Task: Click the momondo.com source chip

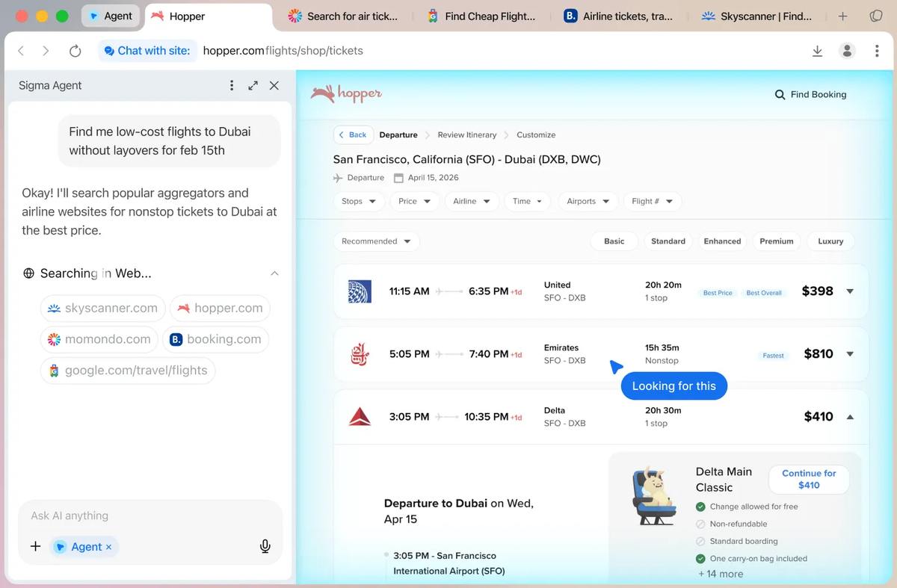Action: click(99, 339)
